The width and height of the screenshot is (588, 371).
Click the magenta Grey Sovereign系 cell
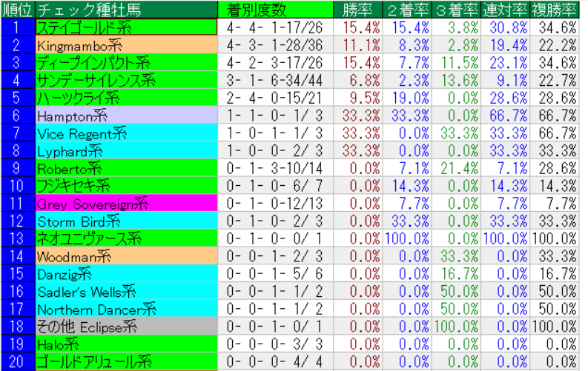point(126,203)
